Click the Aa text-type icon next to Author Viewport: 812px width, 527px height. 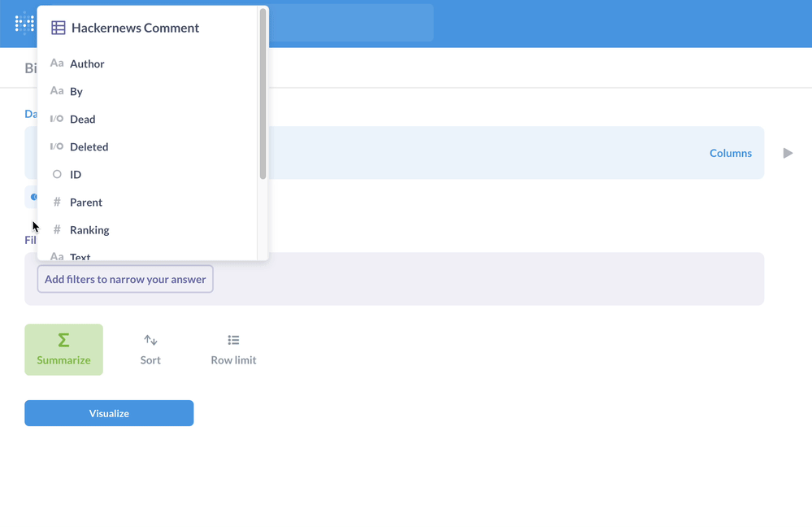click(56, 63)
